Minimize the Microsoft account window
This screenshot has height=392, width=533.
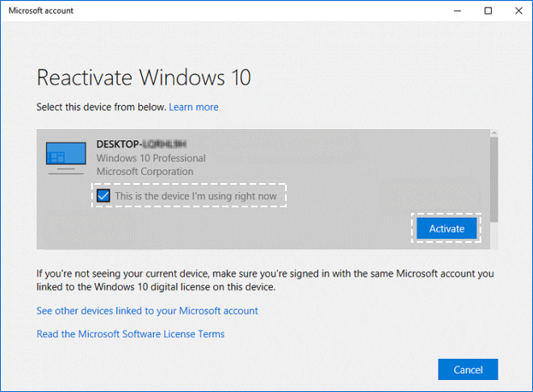click(458, 10)
